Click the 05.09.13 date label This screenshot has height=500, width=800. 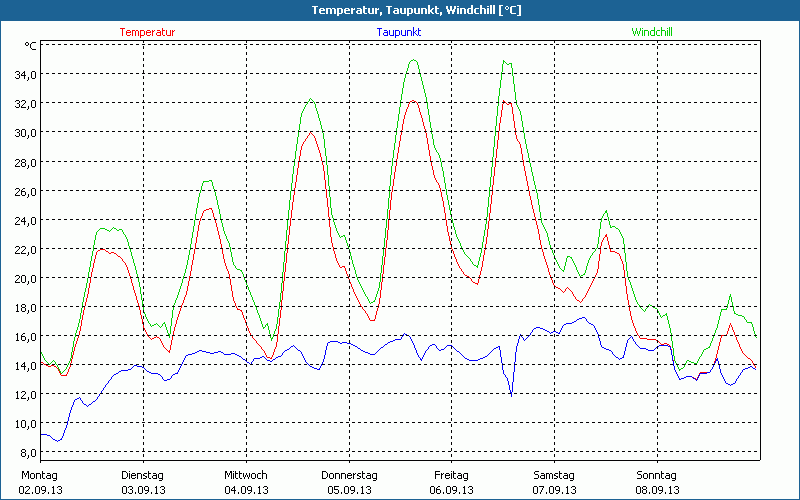[349, 490]
